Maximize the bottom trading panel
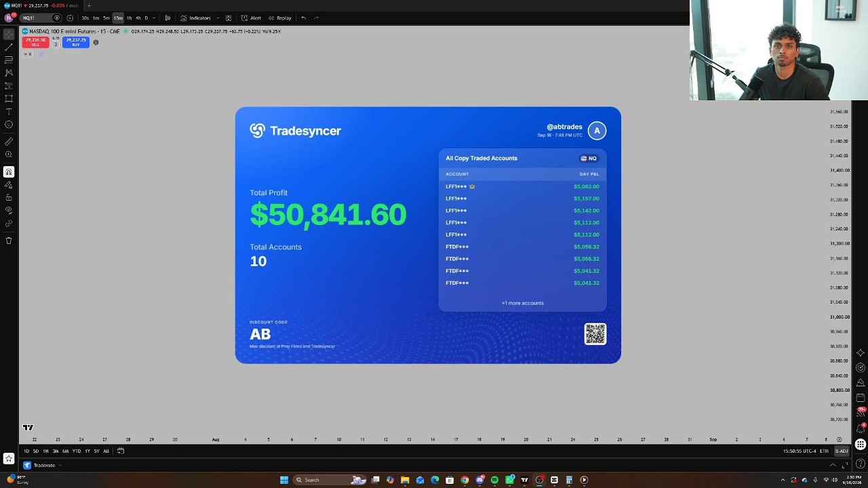This screenshot has width=868, height=488. (844, 465)
